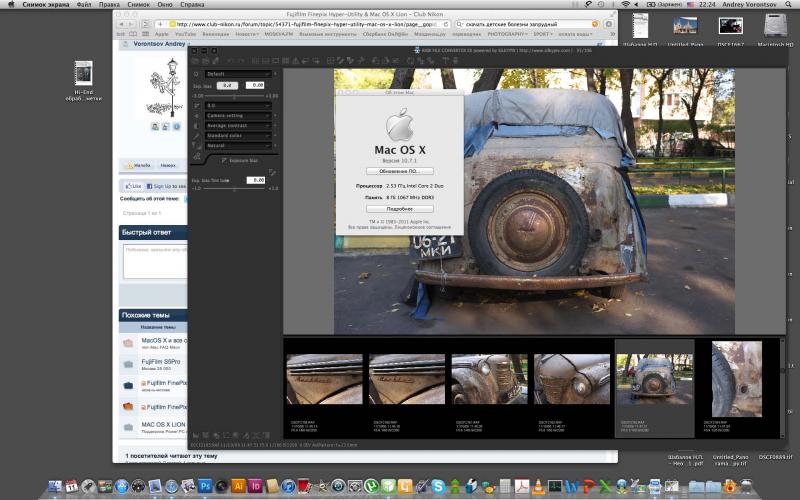Click Andrey Vorontsov user name in menu bar
The image size is (800, 500).
pyautogui.click(x=748, y=4)
